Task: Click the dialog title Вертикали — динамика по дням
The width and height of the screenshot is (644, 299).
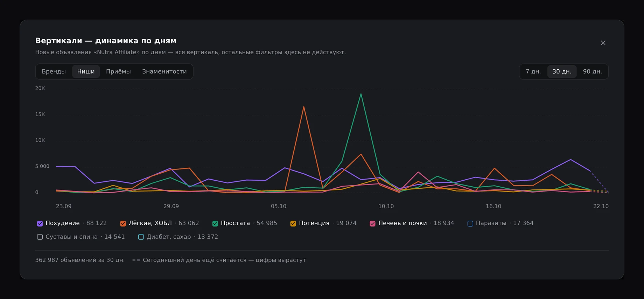Action: [106, 41]
